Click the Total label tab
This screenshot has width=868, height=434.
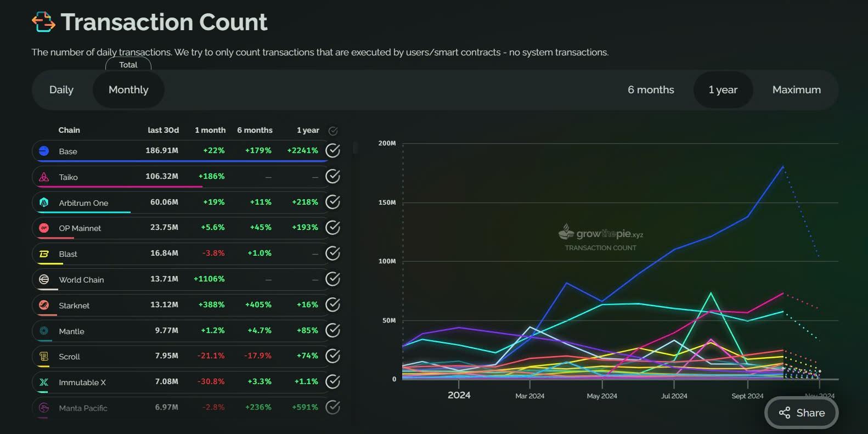128,64
